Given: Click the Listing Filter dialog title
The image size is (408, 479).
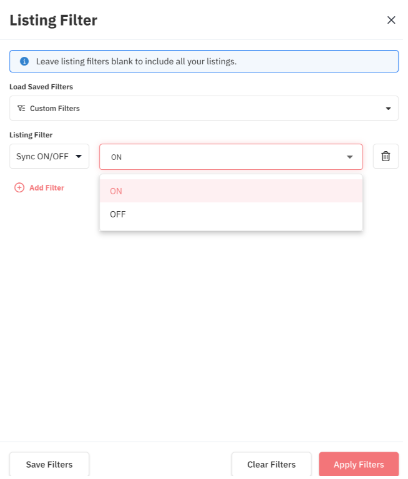Looking at the screenshot, I should click(54, 21).
